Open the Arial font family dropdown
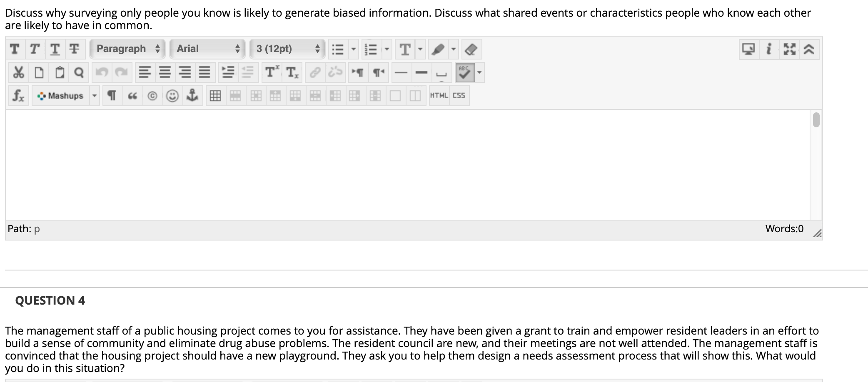This screenshot has width=868, height=382. coord(206,49)
